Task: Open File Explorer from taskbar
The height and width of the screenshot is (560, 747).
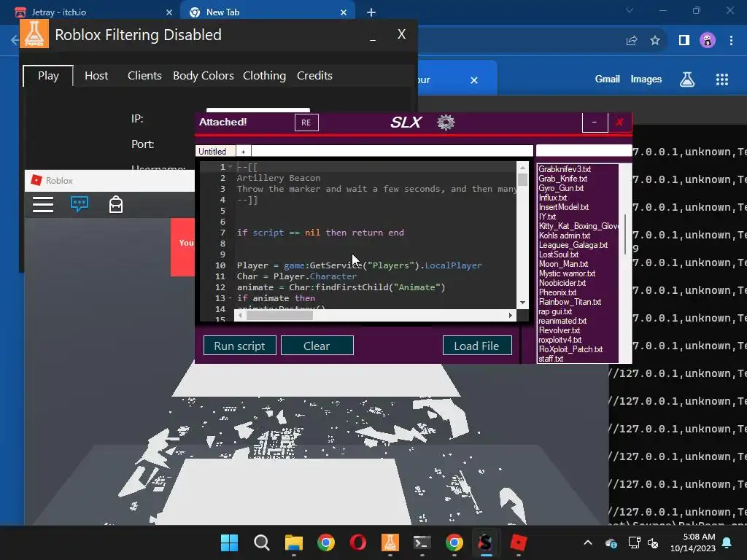Action: pyautogui.click(x=294, y=542)
